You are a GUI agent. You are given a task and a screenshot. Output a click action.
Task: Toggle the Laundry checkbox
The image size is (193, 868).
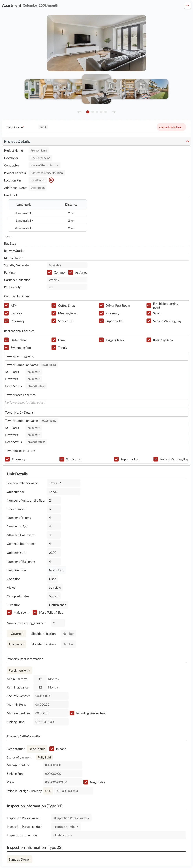6,313
